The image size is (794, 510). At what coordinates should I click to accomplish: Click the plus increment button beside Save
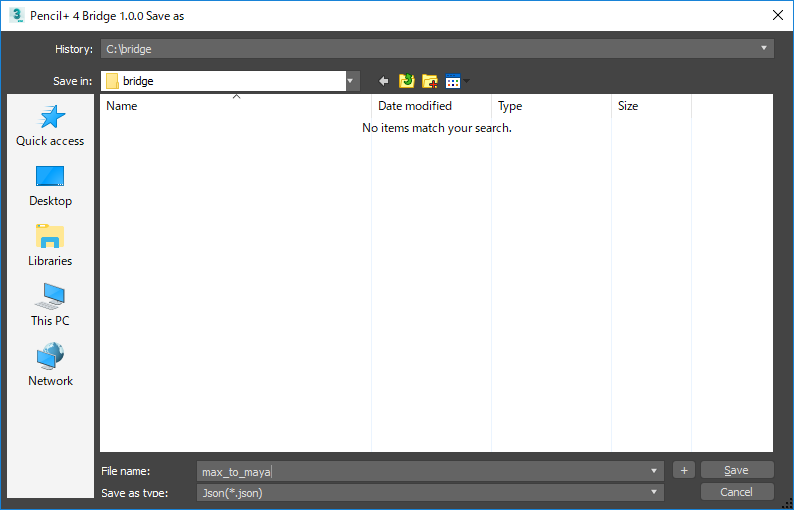(683, 470)
